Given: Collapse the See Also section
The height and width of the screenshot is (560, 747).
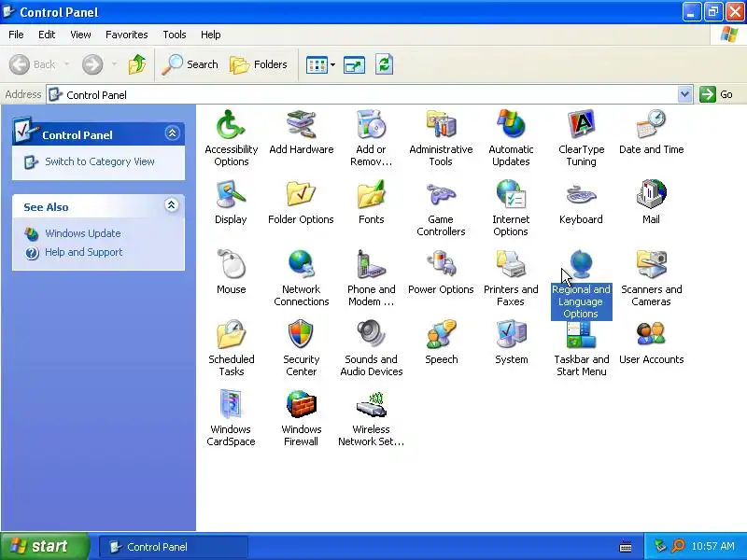Looking at the screenshot, I should point(172,205).
